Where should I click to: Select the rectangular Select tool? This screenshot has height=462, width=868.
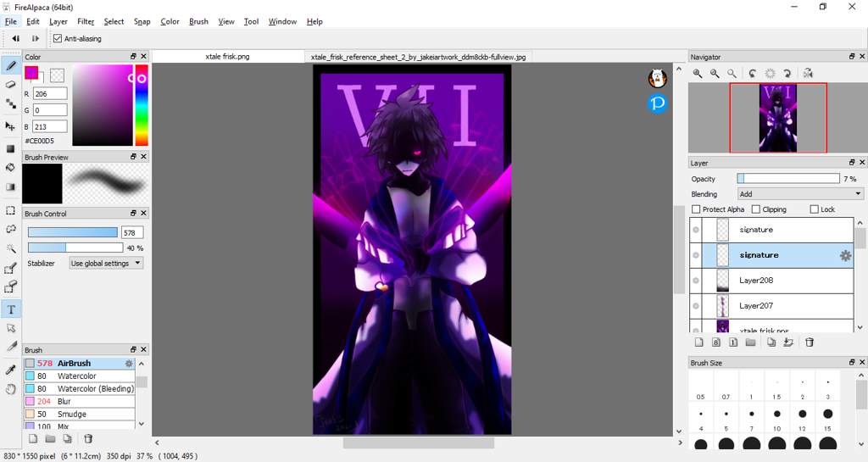pyautogui.click(x=10, y=210)
